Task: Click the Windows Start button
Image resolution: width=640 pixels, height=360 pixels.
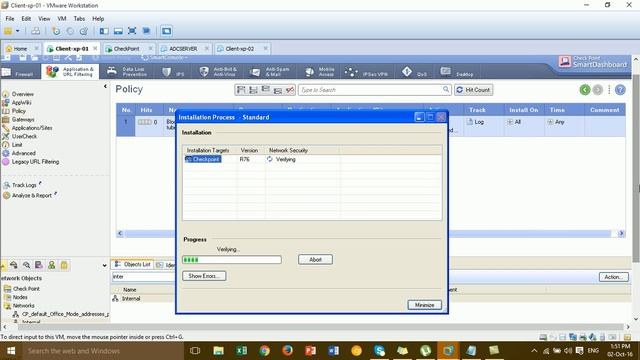Action: click(x=11, y=351)
